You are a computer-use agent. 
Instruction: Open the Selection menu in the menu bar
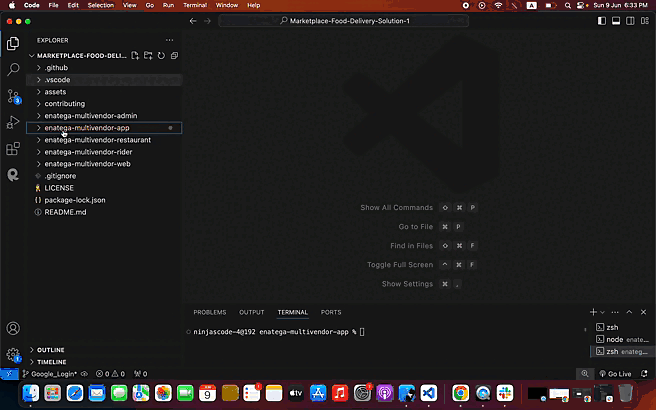tap(101, 5)
